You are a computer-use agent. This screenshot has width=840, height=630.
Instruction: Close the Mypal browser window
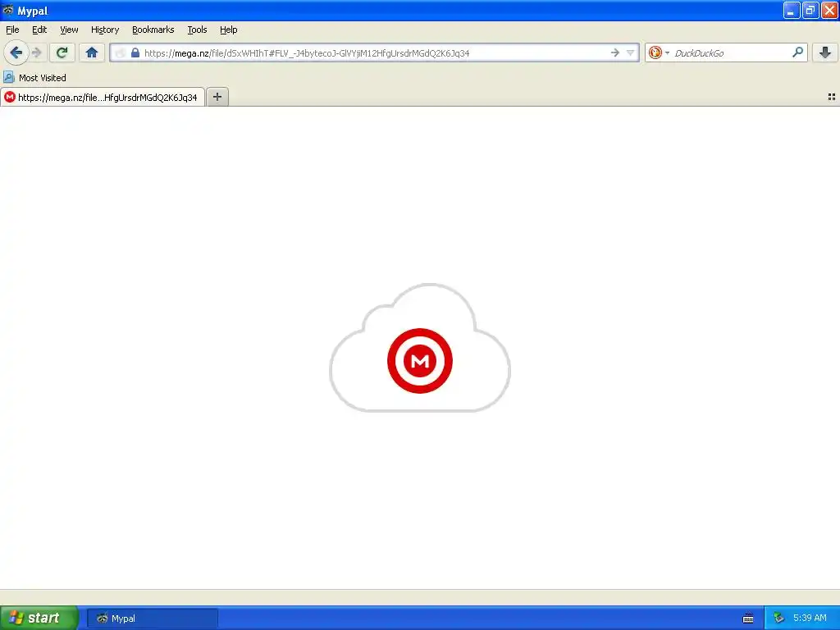point(829,10)
